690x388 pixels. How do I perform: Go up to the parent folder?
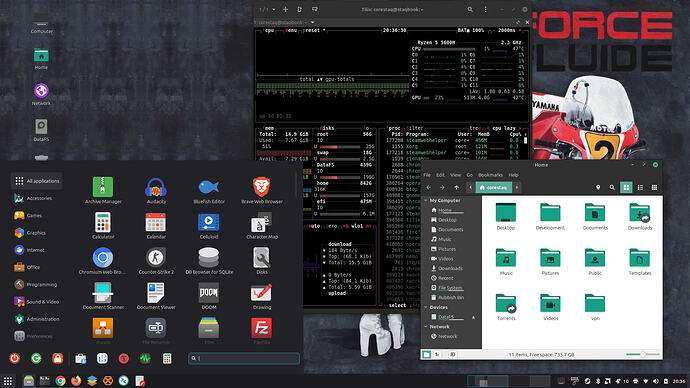(456, 187)
